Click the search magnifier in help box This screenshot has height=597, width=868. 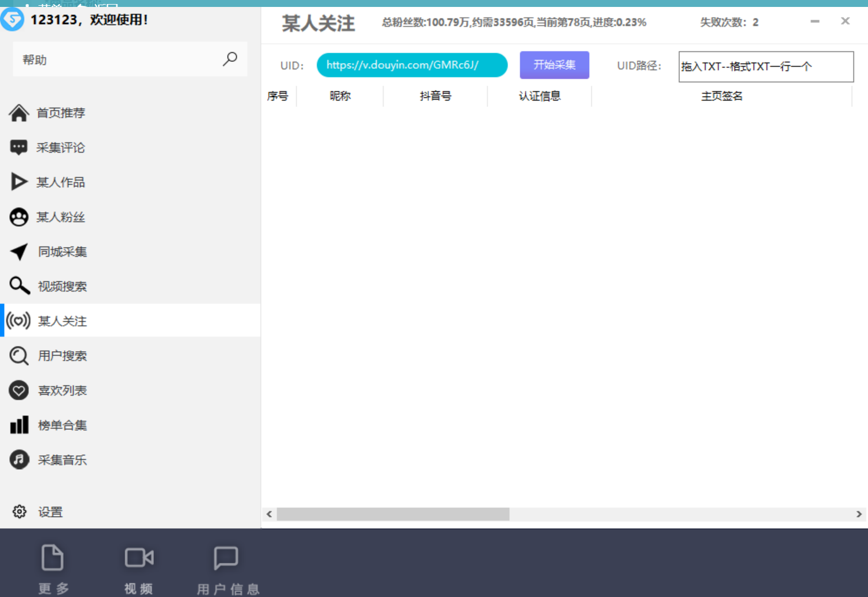coord(230,59)
